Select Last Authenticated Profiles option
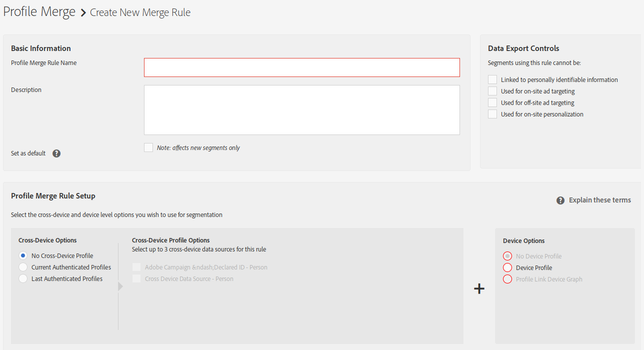 (23, 278)
